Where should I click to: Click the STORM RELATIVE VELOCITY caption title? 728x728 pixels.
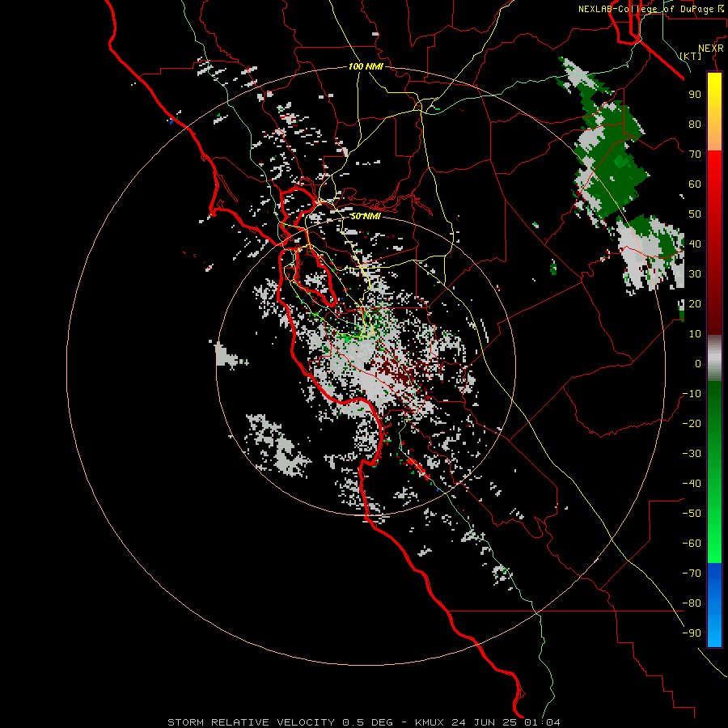coord(252,722)
